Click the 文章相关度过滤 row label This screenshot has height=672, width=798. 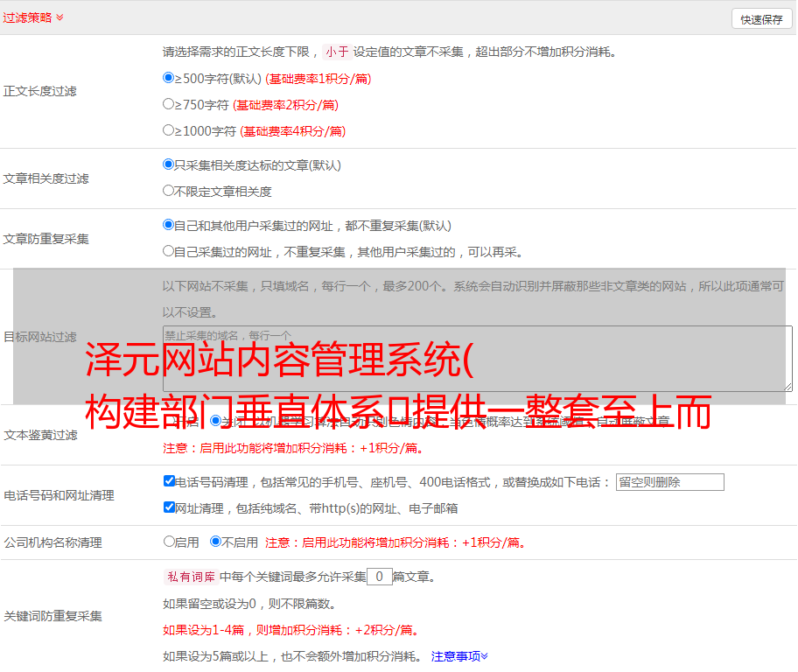45,178
